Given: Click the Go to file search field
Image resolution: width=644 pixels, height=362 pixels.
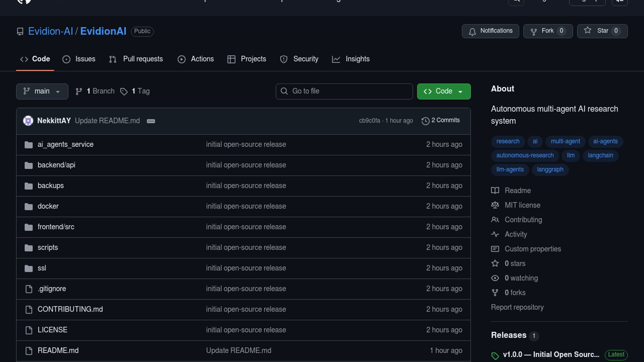Looking at the screenshot, I should point(344,91).
